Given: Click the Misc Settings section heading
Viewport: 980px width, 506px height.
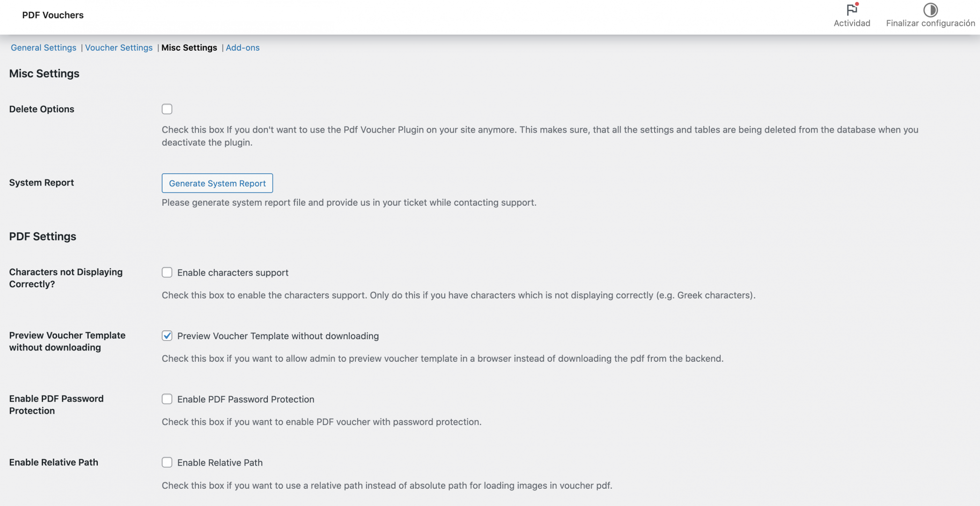Looking at the screenshot, I should click(x=44, y=74).
